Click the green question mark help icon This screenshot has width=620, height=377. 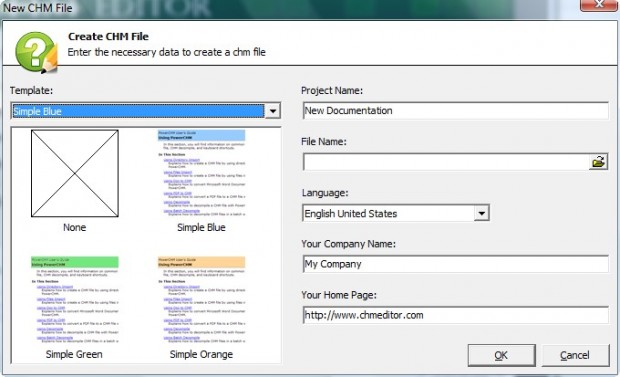(x=36, y=53)
